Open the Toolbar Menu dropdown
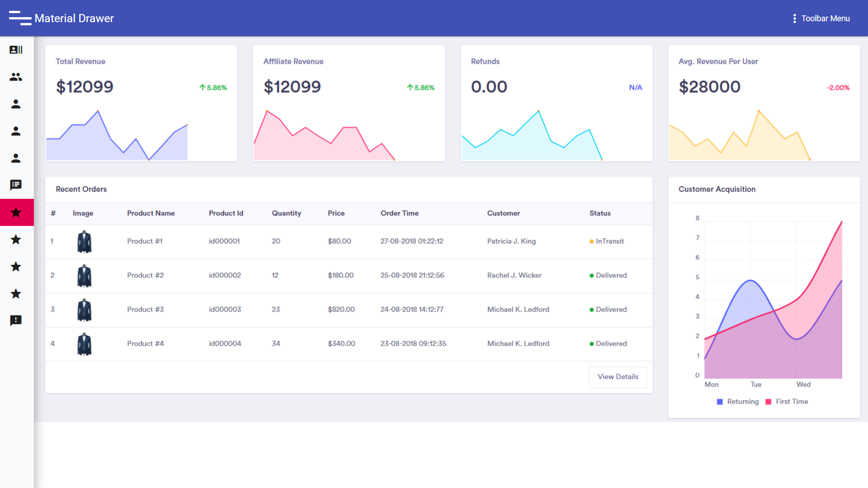The width and height of the screenshot is (868, 488). [x=825, y=19]
